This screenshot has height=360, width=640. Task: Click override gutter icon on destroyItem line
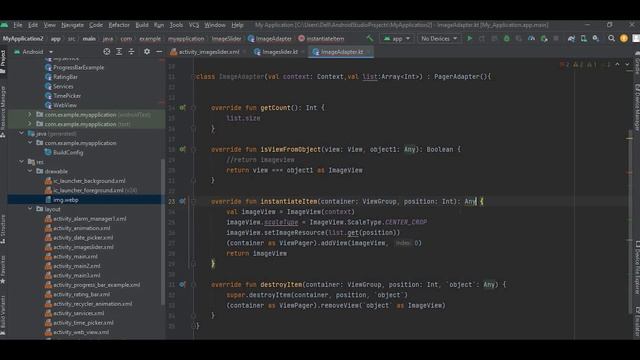pyautogui.click(x=182, y=284)
